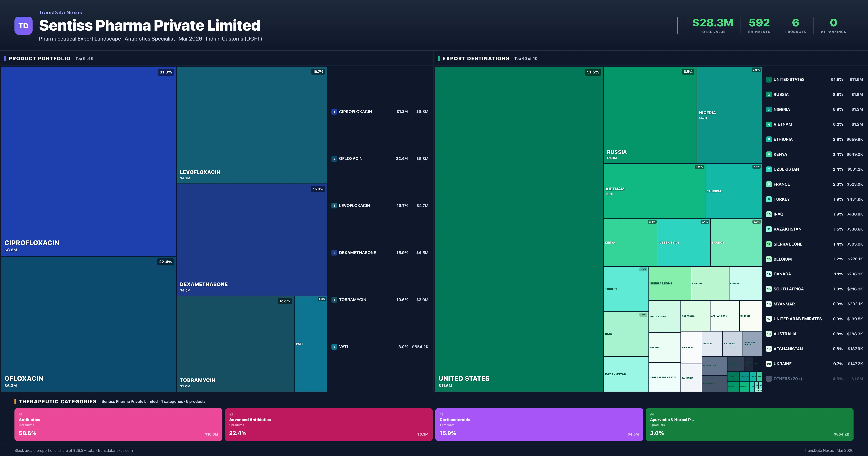The image size is (868, 456).
Task: Click the rank 2 badge beside RUSSIA
Action: click(x=769, y=94)
